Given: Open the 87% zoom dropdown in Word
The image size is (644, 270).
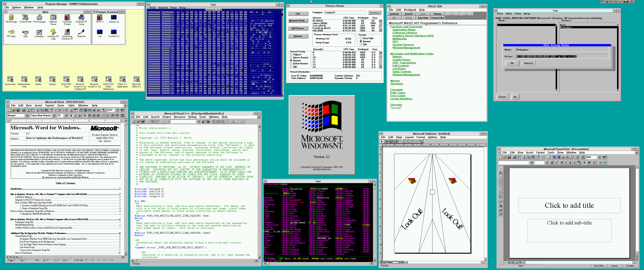Looking at the screenshot, I should tap(117, 110).
